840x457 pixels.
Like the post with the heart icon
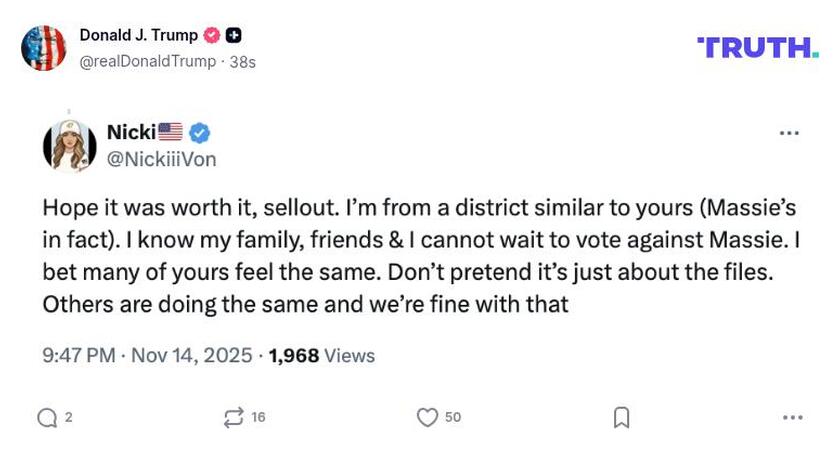tap(427, 417)
